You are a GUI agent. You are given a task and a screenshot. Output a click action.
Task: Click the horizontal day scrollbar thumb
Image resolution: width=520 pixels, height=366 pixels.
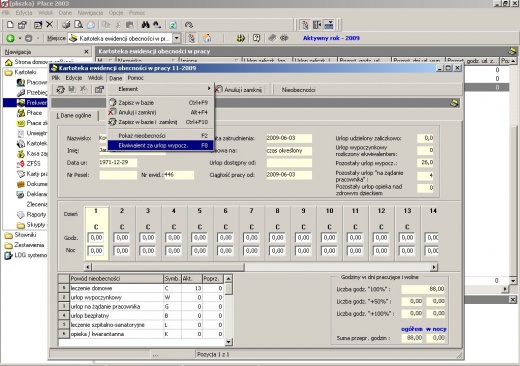tap(168, 267)
